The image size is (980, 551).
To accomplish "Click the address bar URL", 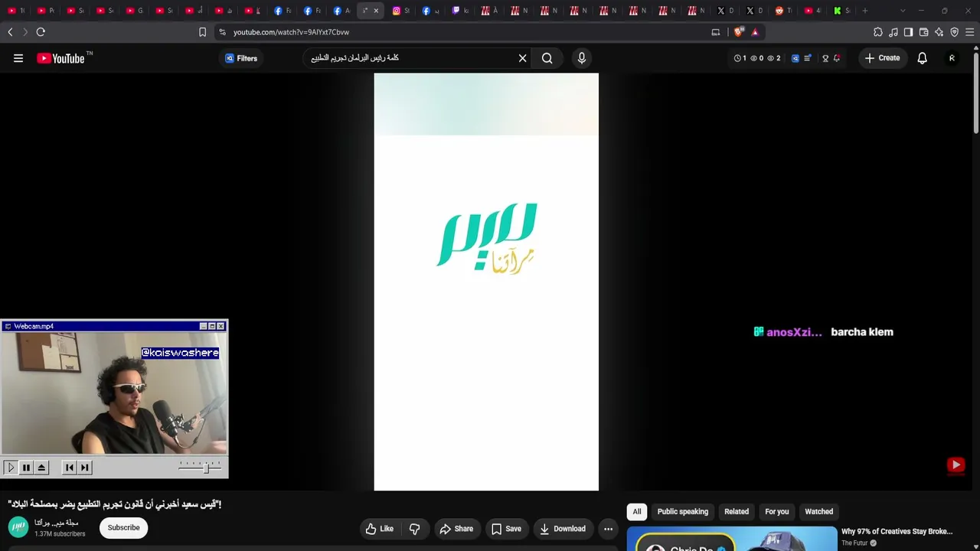I will [291, 32].
